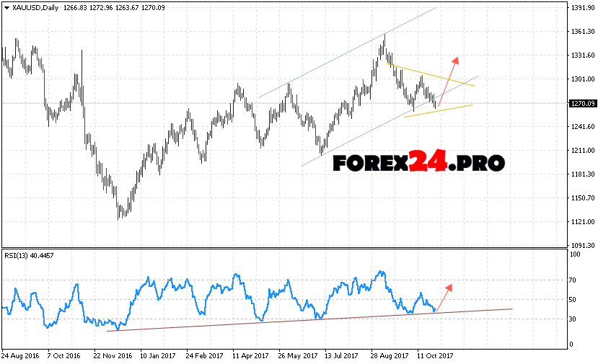Screen dimensions: 598x364
Task: Select the 1270.09 current price tag
Action: (x=581, y=103)
